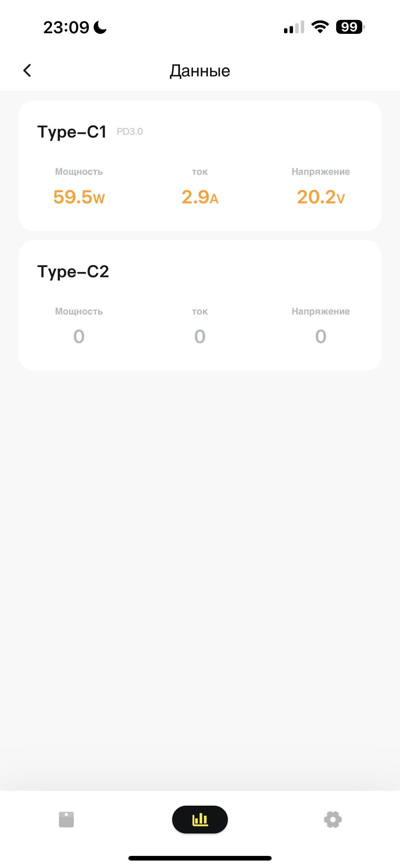Select the bar chart data tab
400x868 pixels.
point(200,819)
